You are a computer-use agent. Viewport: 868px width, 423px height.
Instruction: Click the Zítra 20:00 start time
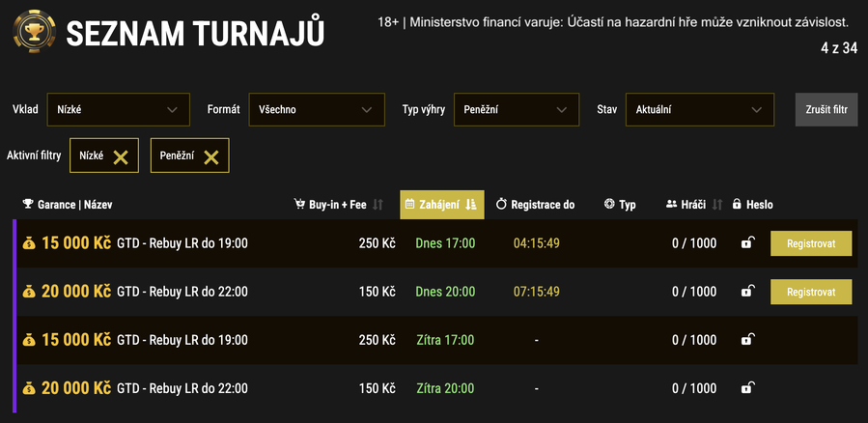[445, 388]
